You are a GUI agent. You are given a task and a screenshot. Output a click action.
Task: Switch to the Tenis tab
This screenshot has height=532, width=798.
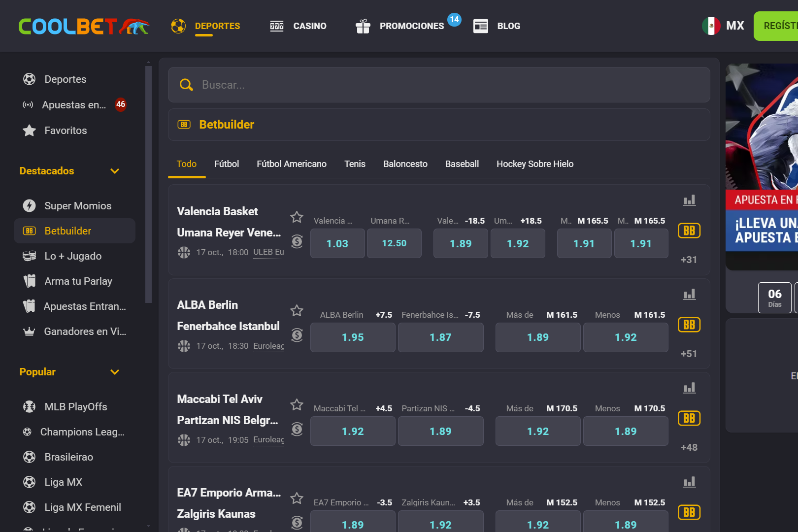(355, 164)
